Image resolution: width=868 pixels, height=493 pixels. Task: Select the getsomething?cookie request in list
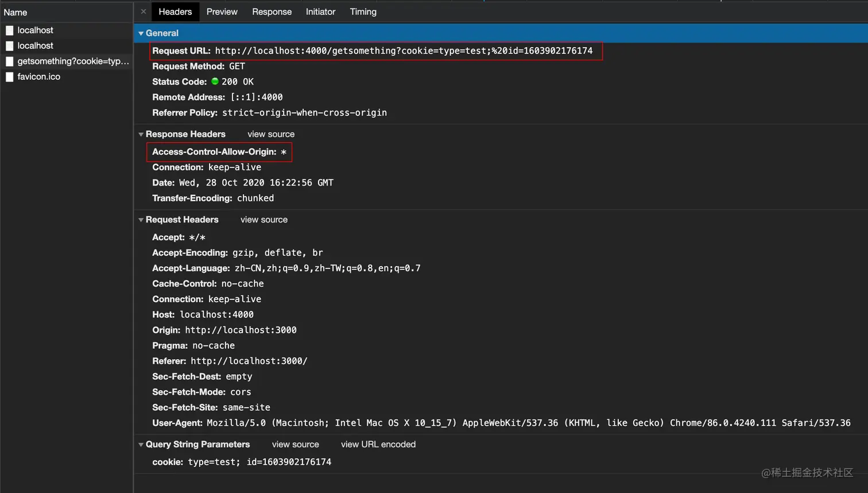click(x=73, y=61)
